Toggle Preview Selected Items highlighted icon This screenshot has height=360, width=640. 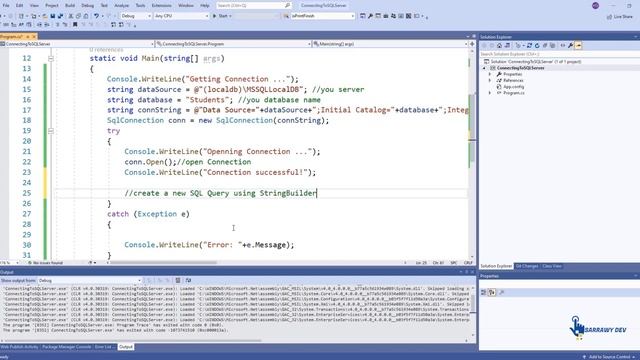(x=578, y=45)
